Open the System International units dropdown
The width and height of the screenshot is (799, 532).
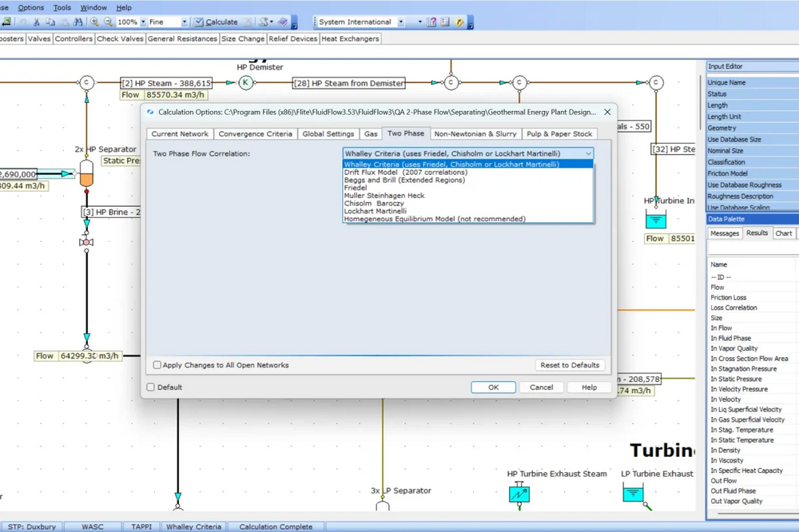coord(400,22)
